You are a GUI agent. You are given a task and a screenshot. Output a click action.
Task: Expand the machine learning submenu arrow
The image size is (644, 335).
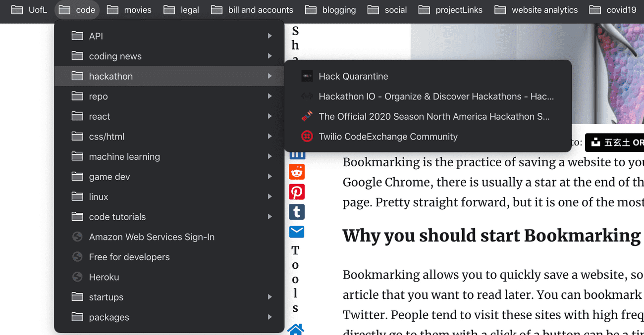270,156
